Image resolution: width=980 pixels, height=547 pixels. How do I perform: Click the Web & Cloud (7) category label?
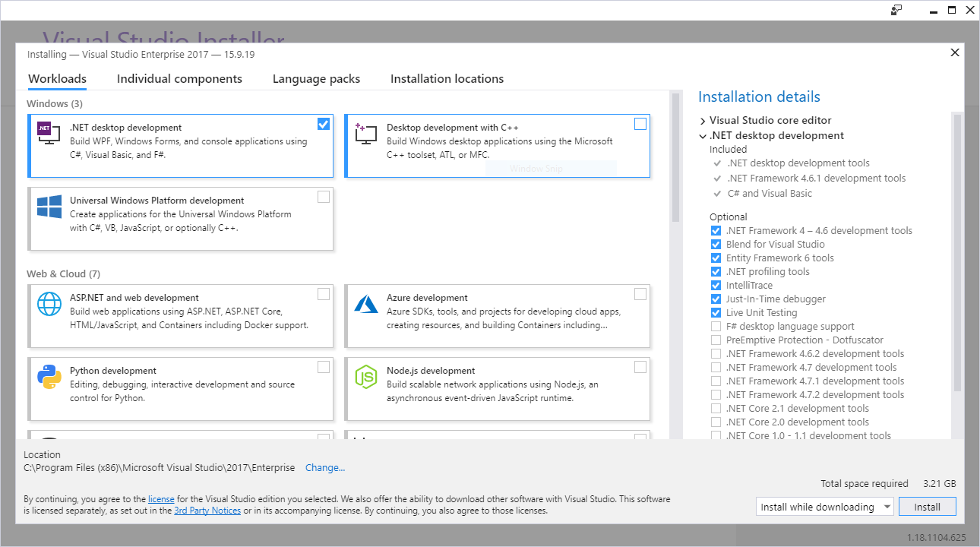(x=63, y=273)
